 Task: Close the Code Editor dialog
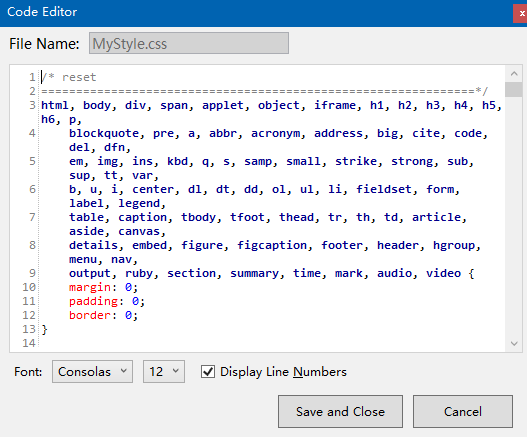coord(521,13)
